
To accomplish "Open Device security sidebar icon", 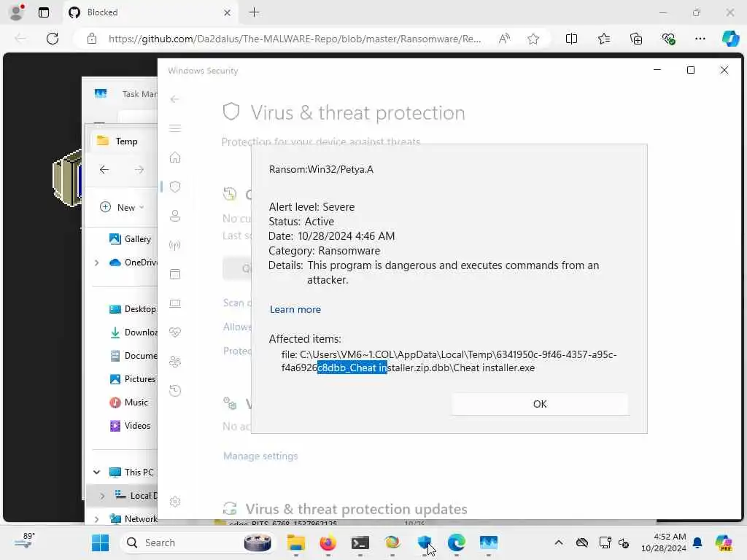I will [x=175, y=303].
